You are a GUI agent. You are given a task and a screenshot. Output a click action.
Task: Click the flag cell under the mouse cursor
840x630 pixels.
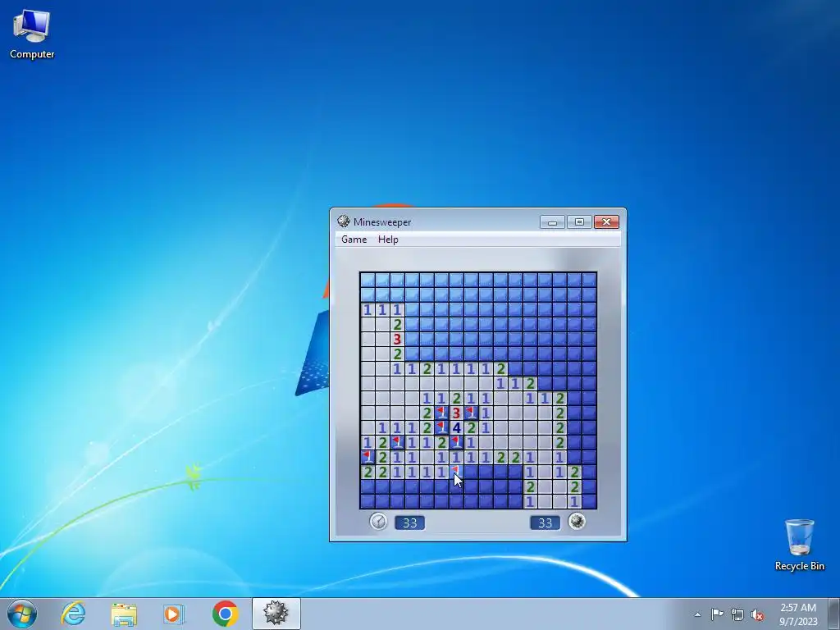(456, 472)
